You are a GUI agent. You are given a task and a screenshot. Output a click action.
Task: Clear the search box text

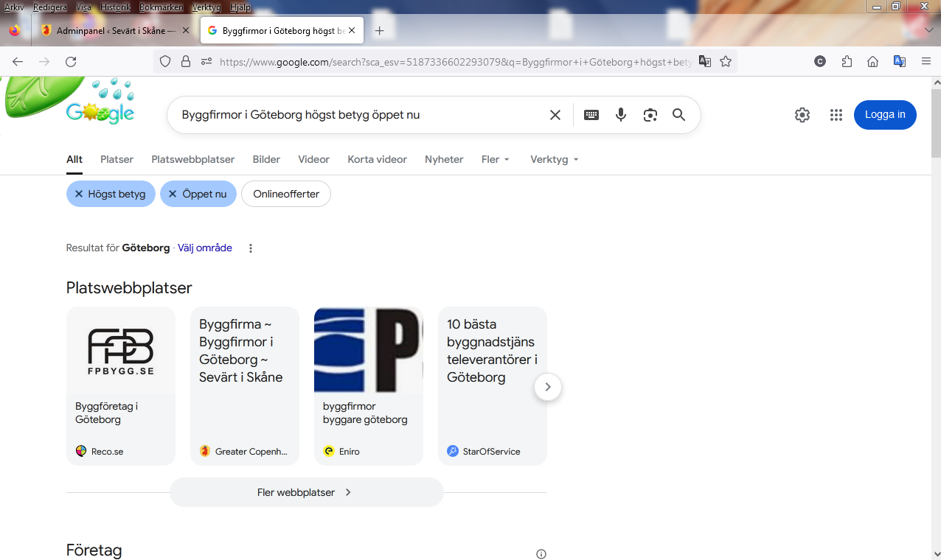coord(555,115)
